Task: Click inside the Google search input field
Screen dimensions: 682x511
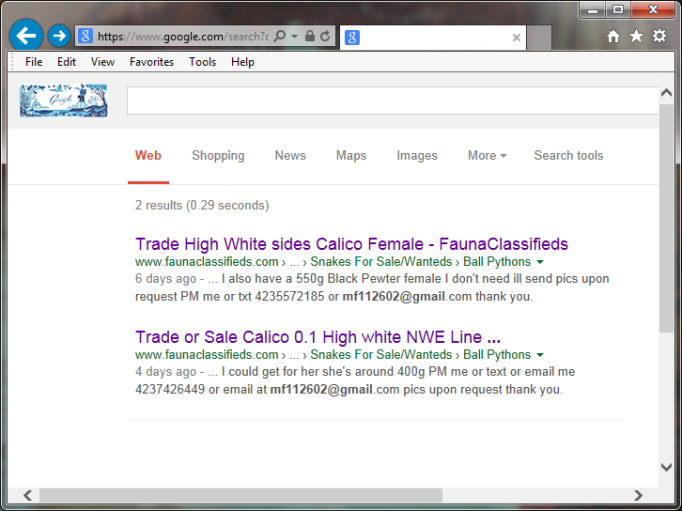Action: 393,100
